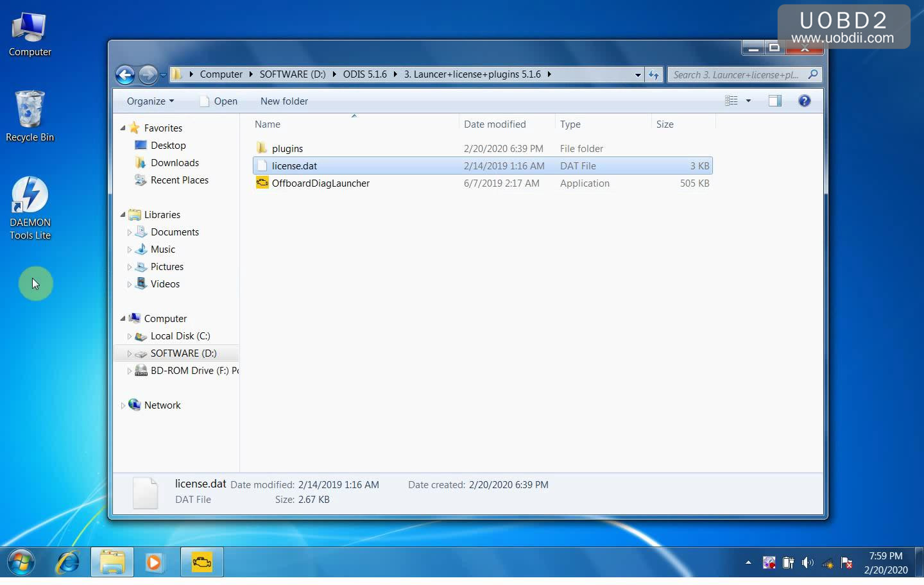This screenshot has height=585, width=924.
Task: Click the New folder button
Action: pos(284,101)
